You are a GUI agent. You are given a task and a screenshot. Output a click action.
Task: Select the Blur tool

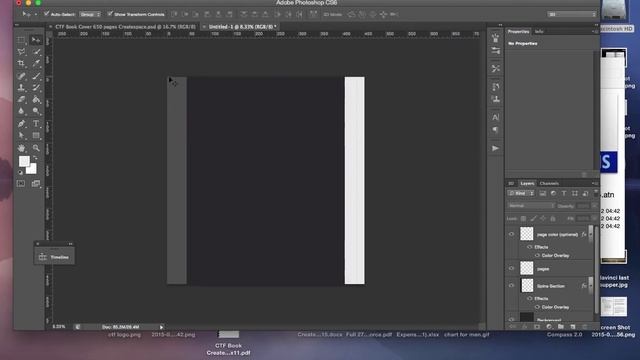(x=21, y=111)
